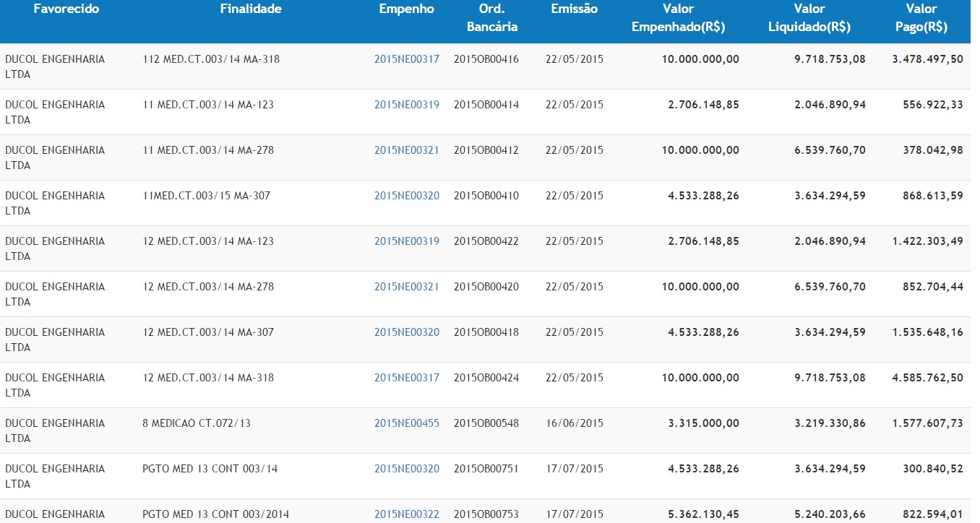Select the Valor Pago(R$) column header
This screenshot has height=523, width=980.
pyautogui.click(x=921, y=18)
